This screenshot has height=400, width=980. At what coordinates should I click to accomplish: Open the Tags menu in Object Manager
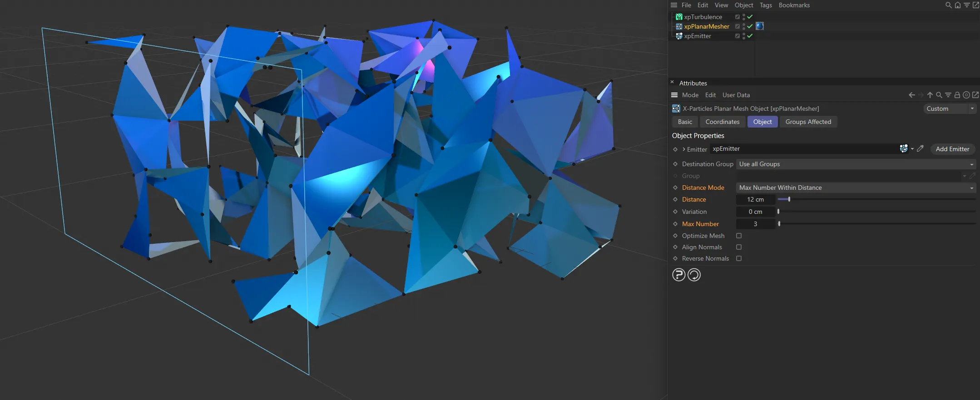click(x=766, y=5)
